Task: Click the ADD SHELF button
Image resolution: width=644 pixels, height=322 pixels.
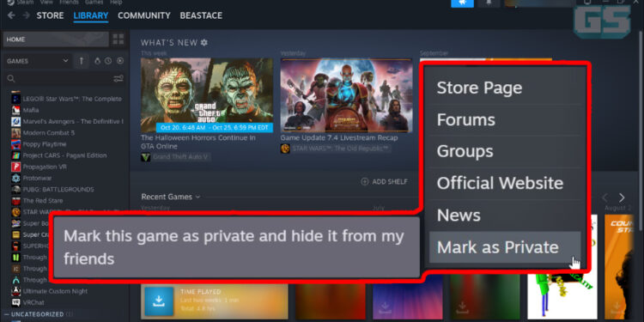Action: [384, 181]
